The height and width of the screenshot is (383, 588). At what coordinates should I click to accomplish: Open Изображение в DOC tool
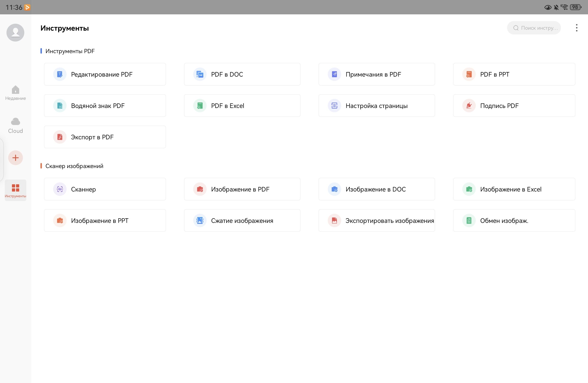point(377,189)
